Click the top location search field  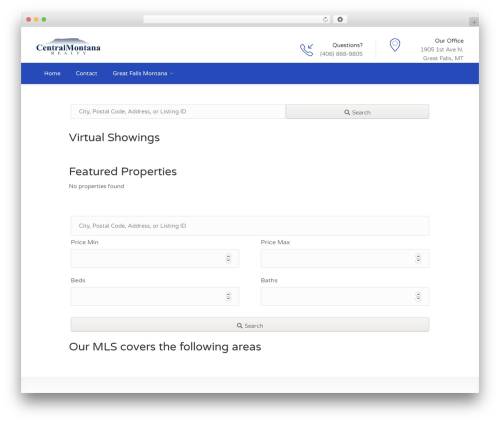pyautogui.click(x=178, y=111)
